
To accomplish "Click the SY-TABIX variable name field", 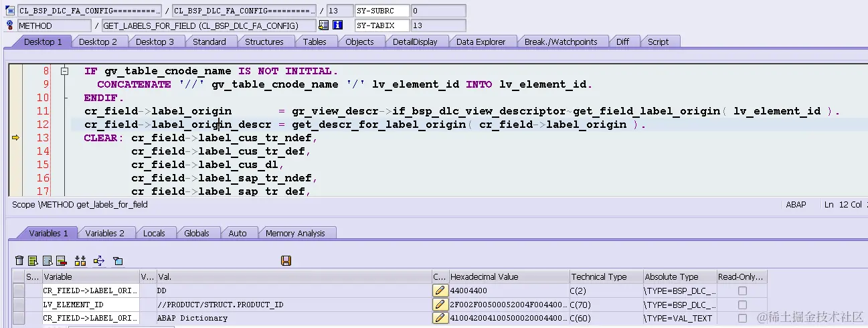I will point(381,25).
